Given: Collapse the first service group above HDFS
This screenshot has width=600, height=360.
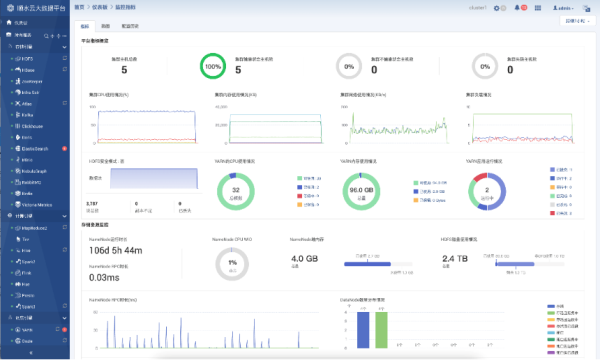Looking at the screenshot, I should (x=64, y=47).
